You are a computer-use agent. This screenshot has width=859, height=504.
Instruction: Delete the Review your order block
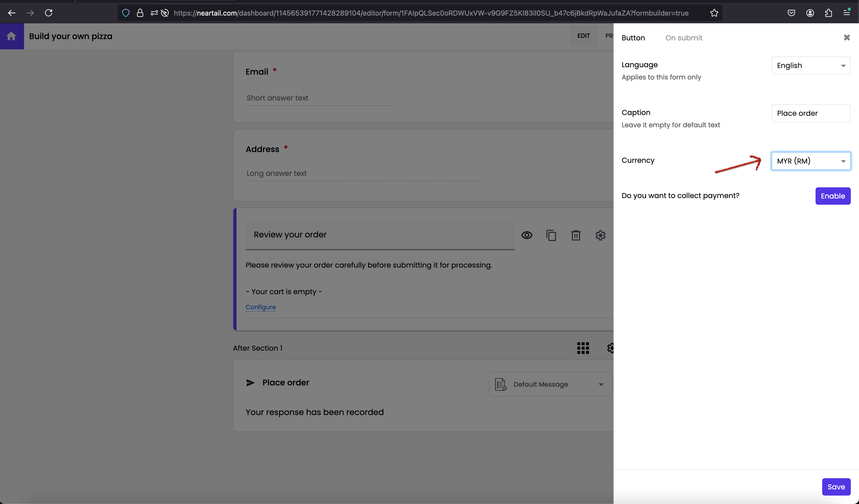click(576, 235)
